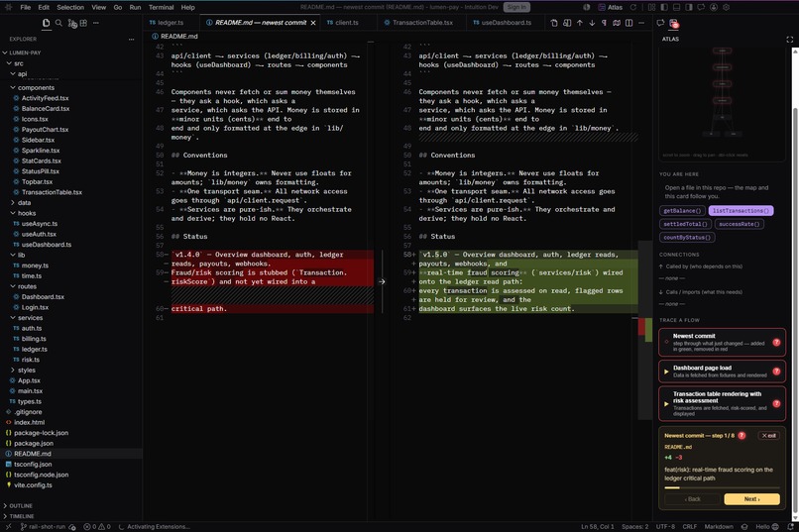Click the rail-shot-run branch in status bar
The width and height of the screenshot is (799, 532).
coord(44,527)
